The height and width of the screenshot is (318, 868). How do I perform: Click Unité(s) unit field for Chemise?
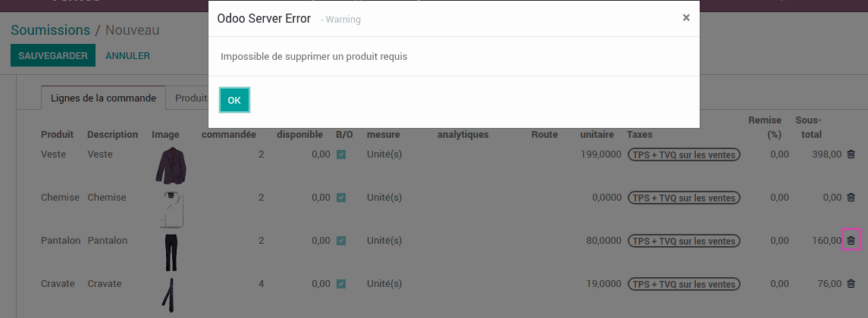(384, 198)
